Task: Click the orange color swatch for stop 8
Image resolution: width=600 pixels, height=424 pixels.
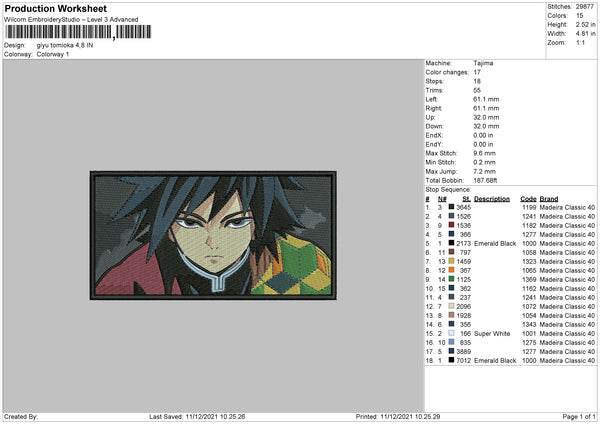Action: pos(451,270)
